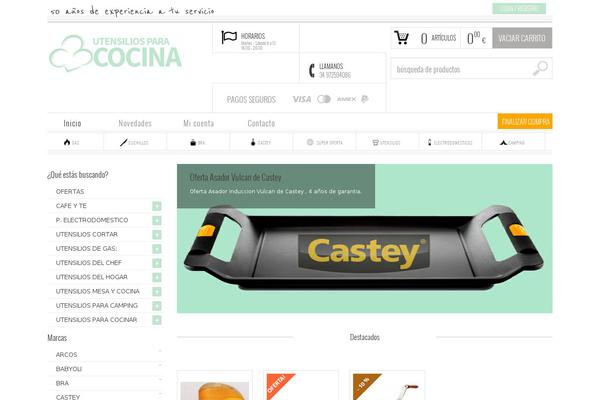Screen dimensions: 600x400
Task: Click the Llamanos phone icon
Action: [311, 70]
